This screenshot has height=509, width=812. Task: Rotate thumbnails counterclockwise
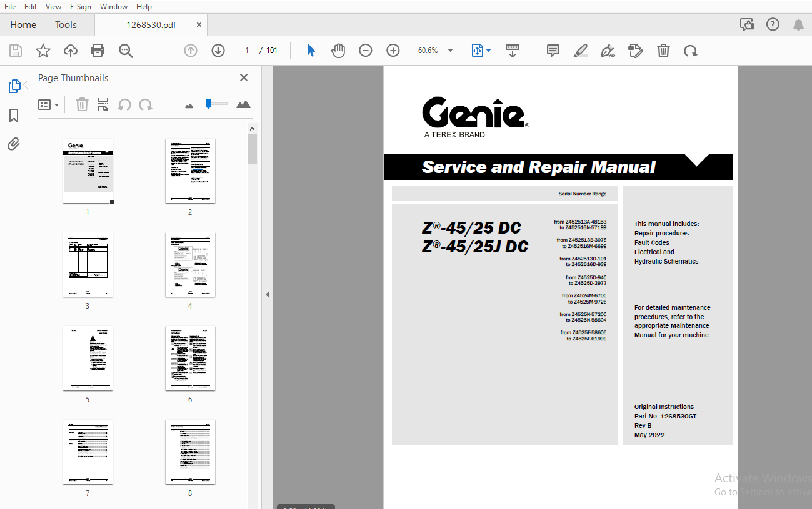tap(124, 105)
